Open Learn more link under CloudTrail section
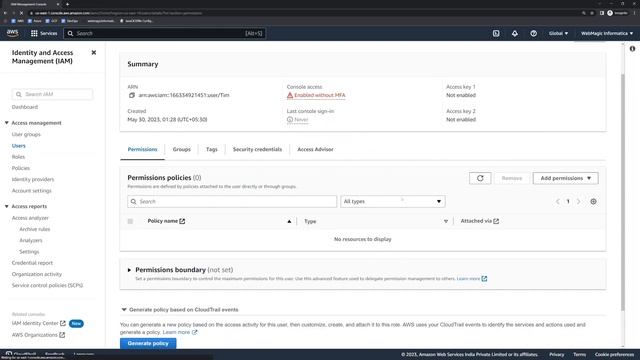Screen dimensions: 640x360 point(180,332)
